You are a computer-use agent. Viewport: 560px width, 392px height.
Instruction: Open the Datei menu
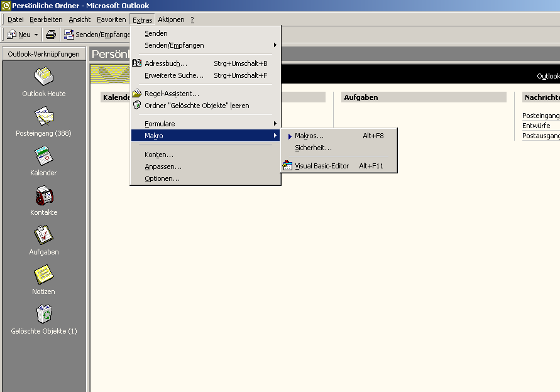point(16,19)
